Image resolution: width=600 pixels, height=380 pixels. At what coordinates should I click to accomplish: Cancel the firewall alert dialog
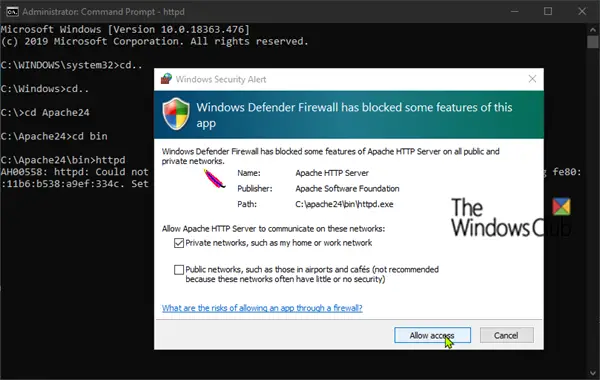pyautogui.click(x=506, y=335)
